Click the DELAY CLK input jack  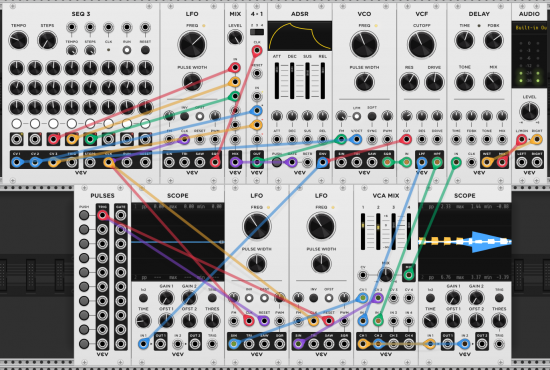(x=471, y=162)
